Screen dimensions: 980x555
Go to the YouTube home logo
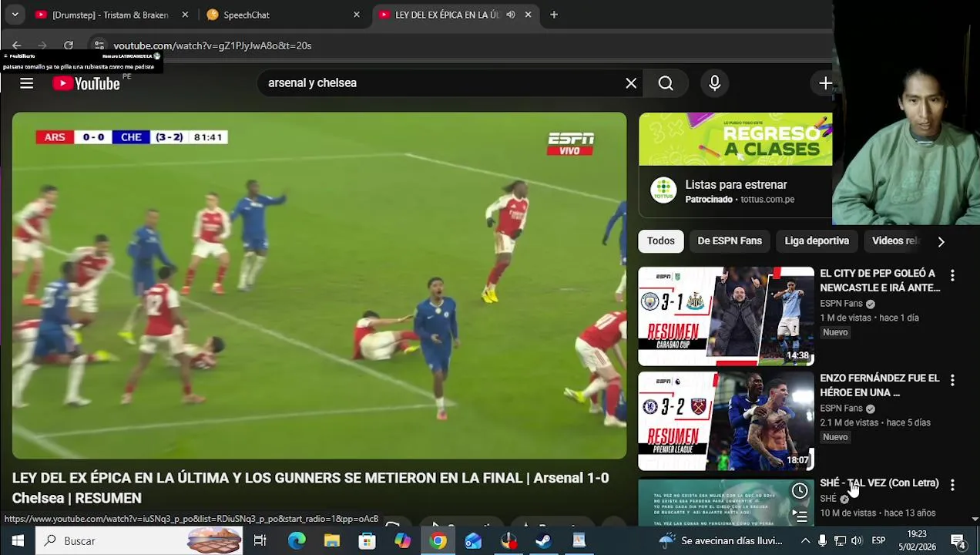coord(86,83)
